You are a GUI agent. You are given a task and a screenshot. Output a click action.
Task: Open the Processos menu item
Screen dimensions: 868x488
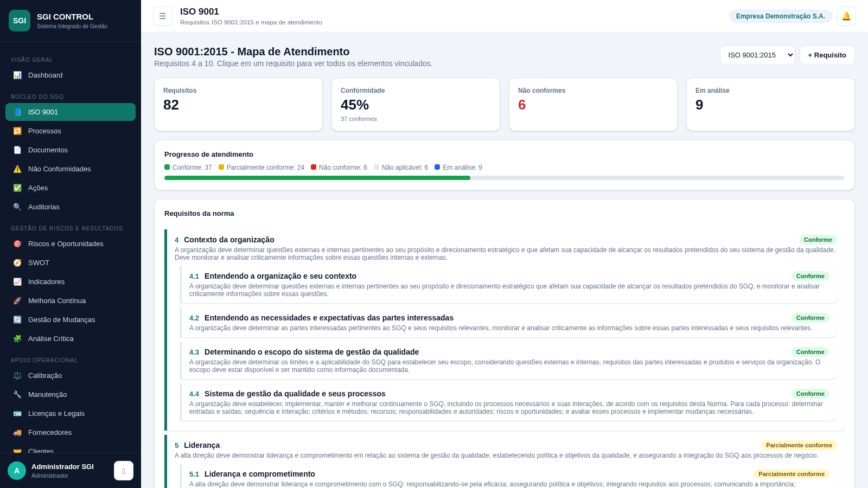[71, 131]
